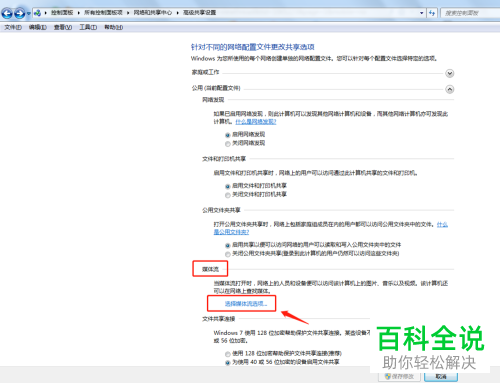The height and width of the screenshot is (383, 500).
Task: Expand the 家庭或工作 profile section chevron
Action: [450, 73]
